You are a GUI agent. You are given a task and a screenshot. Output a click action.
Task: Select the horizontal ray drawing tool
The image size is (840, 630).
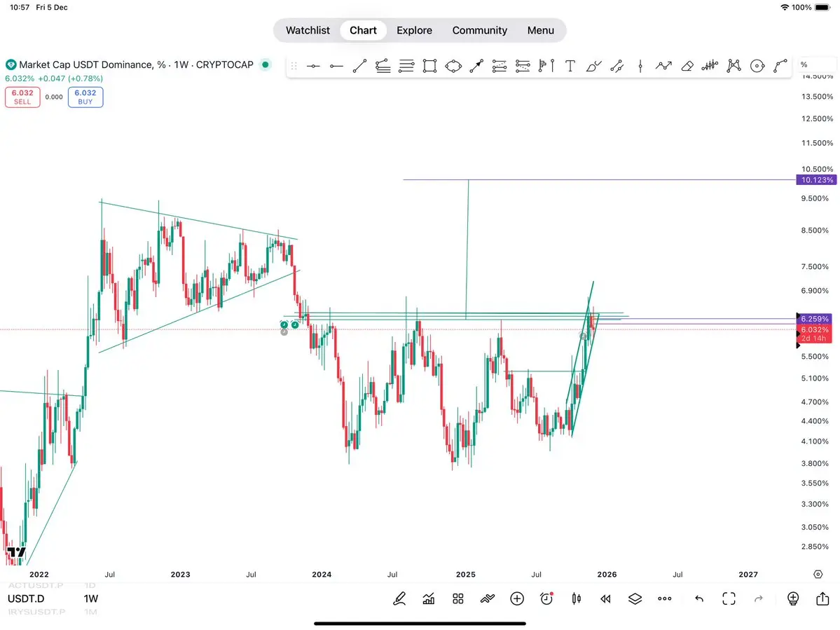pos(336,66)
